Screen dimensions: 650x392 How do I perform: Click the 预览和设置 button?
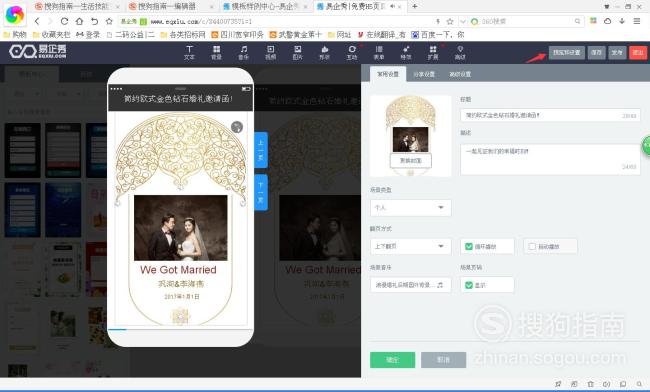pyautogui.click(x=567, y=53)
